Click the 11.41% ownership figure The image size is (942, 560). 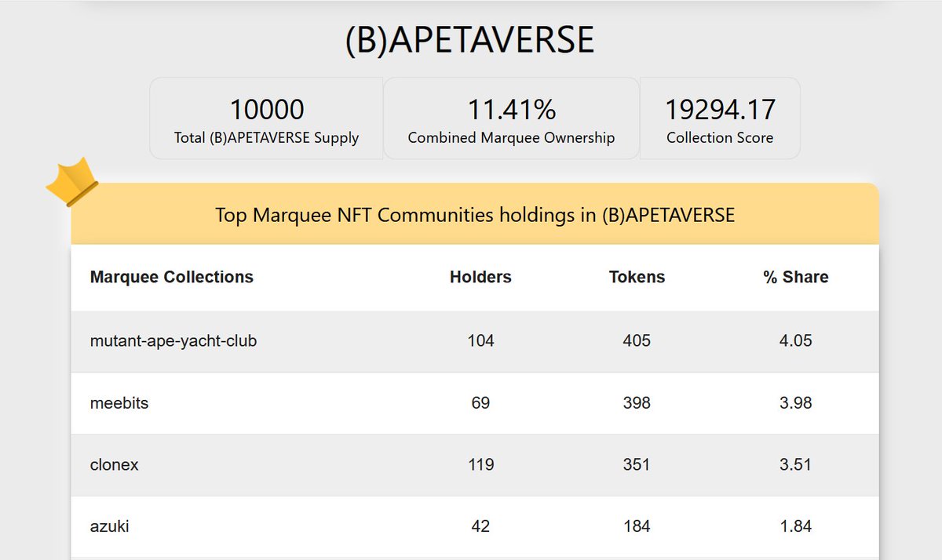click(x=511, y=109)
